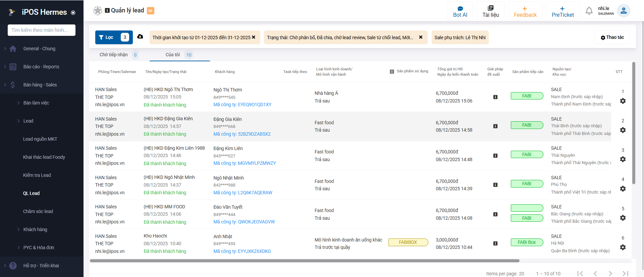Open Lead nguồn MKT menu item

tap(40, 139)
